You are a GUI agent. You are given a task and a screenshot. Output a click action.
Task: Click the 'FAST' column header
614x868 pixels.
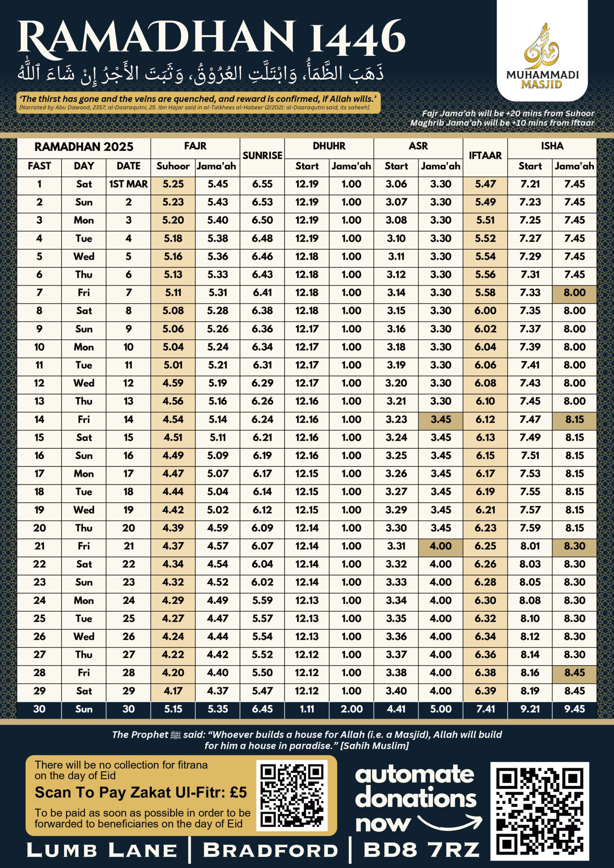(x=39, y=166)
